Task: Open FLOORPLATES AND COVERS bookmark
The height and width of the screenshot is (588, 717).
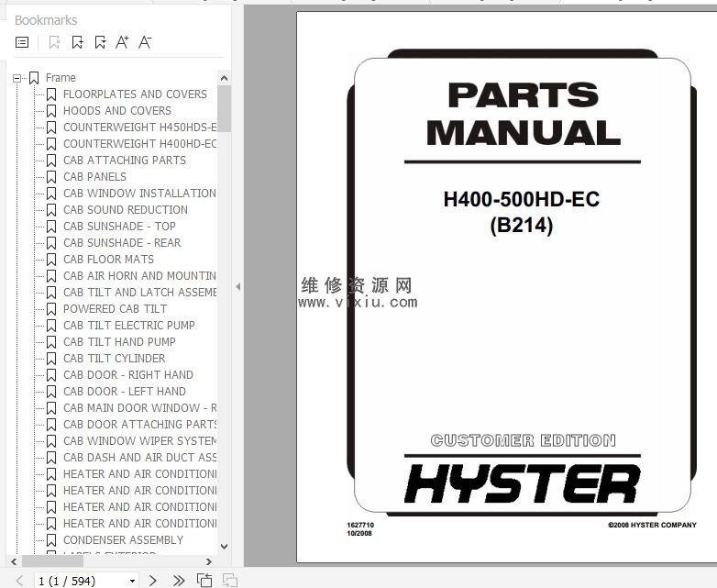Action: pos(135,94)
